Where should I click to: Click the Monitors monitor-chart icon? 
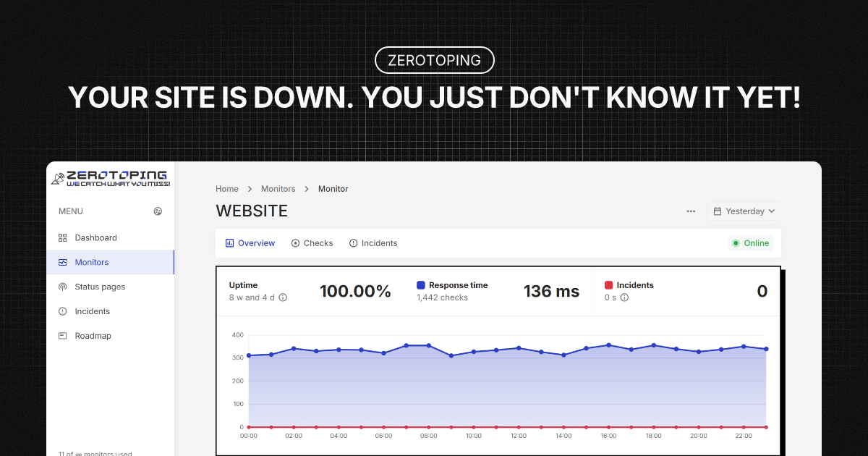pyautogui.click(x=62, y=262)
